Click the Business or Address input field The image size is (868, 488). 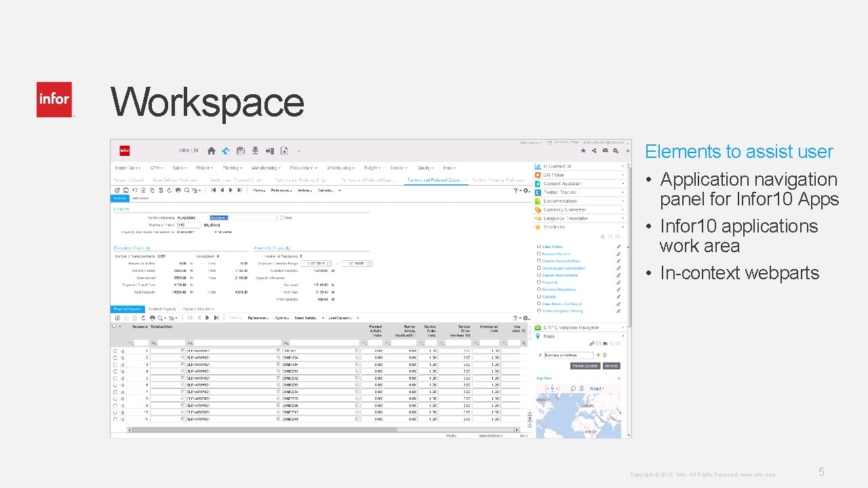pyautogui.click(x=568, y=355)
